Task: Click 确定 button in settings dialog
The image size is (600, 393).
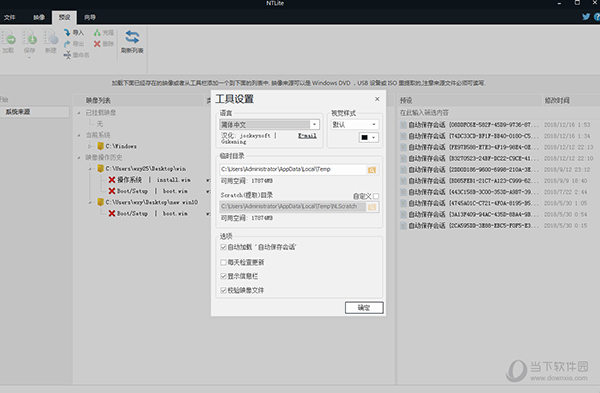Action: pos(364,308)
